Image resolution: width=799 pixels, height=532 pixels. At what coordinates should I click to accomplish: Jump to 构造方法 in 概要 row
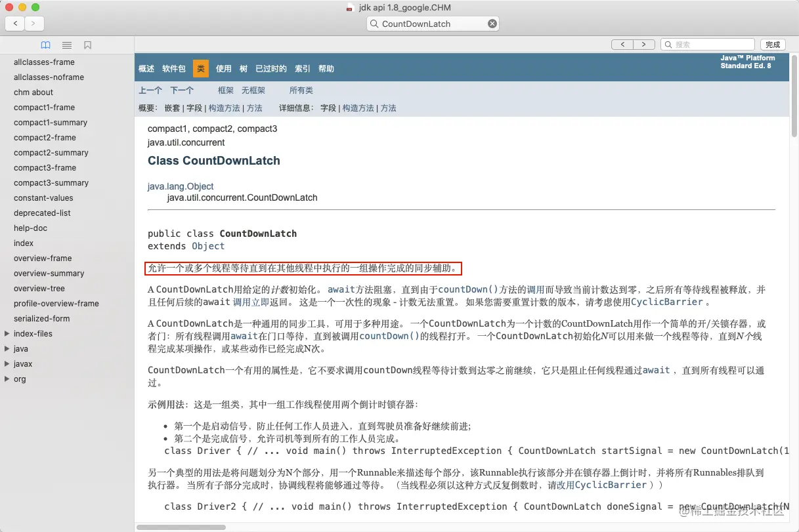[224, 108]
